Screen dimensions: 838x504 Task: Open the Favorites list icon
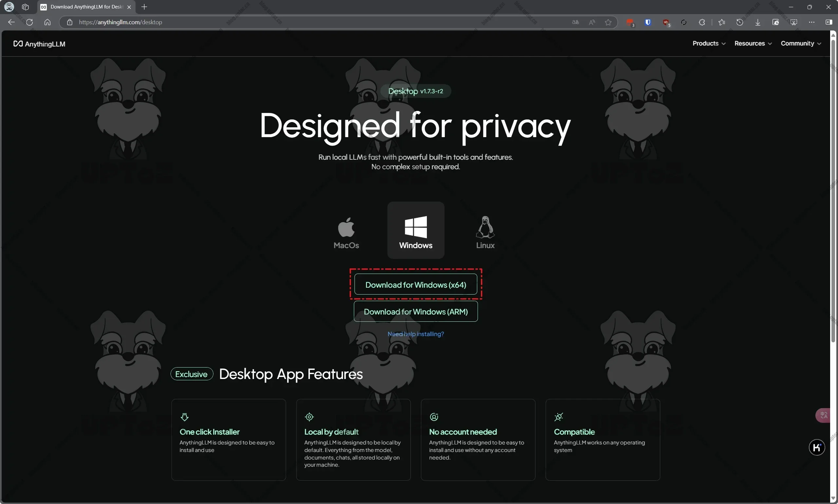[x=722, y=22]
